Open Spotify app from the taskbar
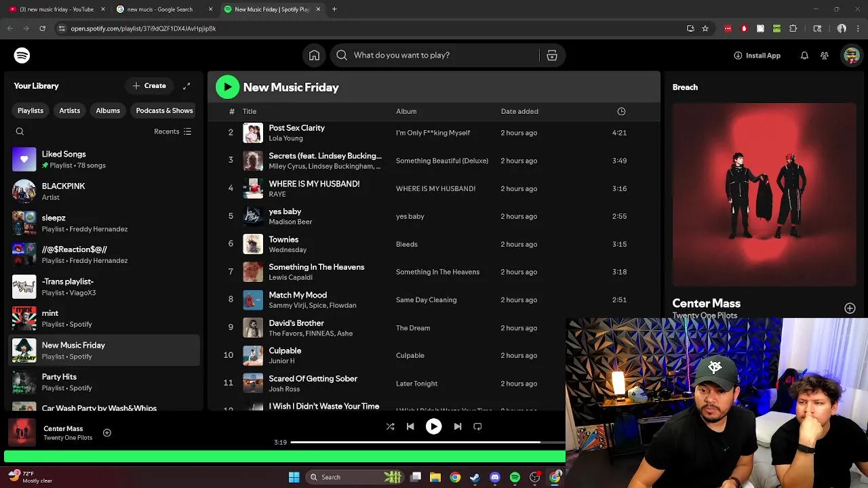Screen dimensions: 868x488 coord(515,477)
